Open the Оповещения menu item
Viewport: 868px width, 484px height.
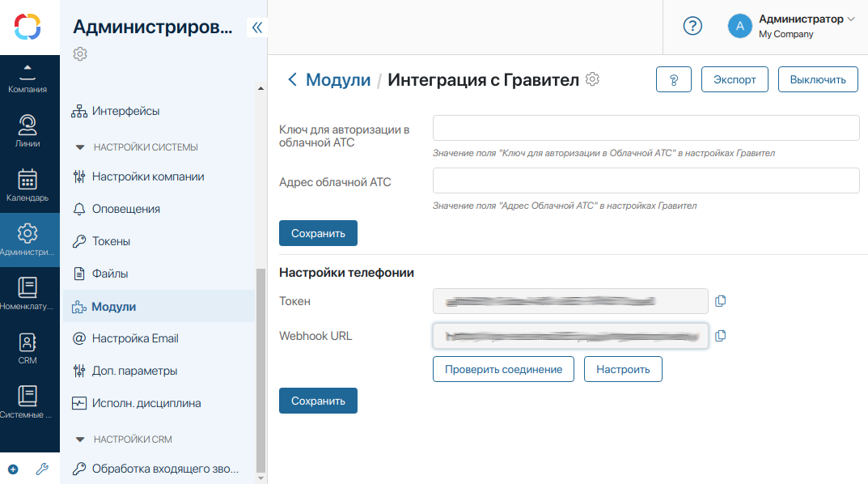point(159,209)
